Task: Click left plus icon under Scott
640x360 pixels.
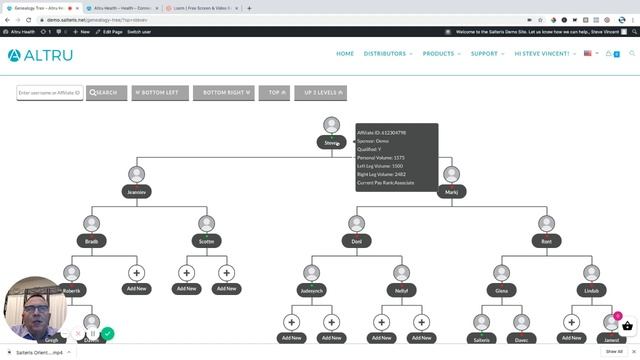Action: click(187, 273)
